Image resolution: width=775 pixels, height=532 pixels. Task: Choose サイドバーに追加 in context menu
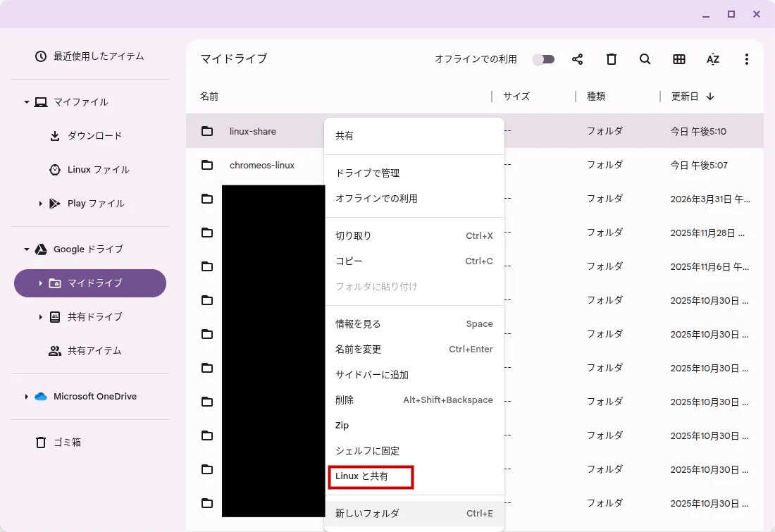coord(414,376)
